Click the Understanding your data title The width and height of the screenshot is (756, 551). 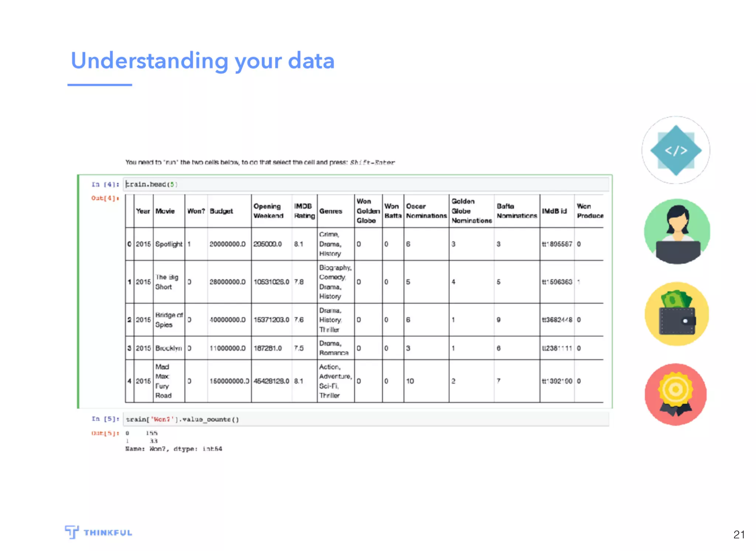pos(203,61)
